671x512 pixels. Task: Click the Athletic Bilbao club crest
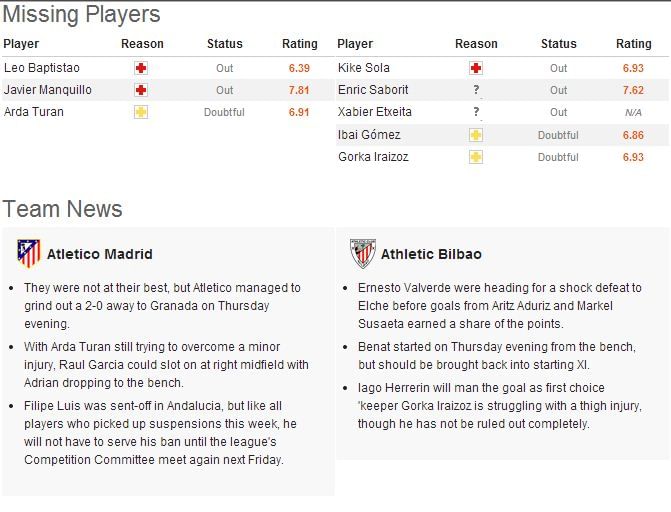363,253
